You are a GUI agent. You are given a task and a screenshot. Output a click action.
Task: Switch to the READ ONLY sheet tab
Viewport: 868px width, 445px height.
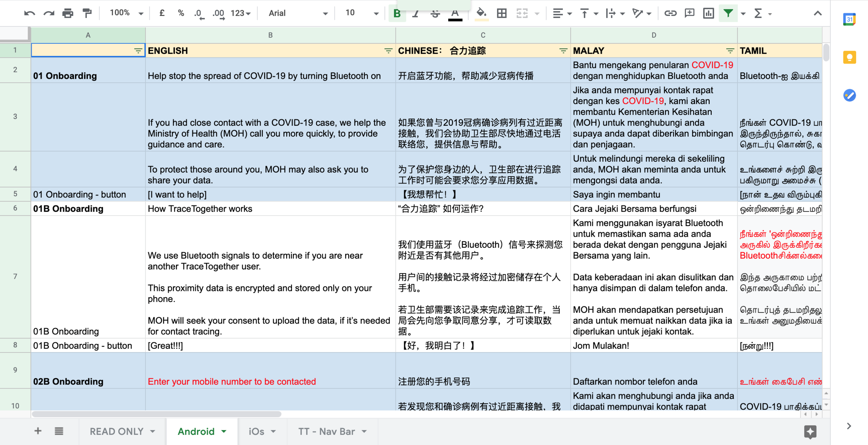point(122,431)
